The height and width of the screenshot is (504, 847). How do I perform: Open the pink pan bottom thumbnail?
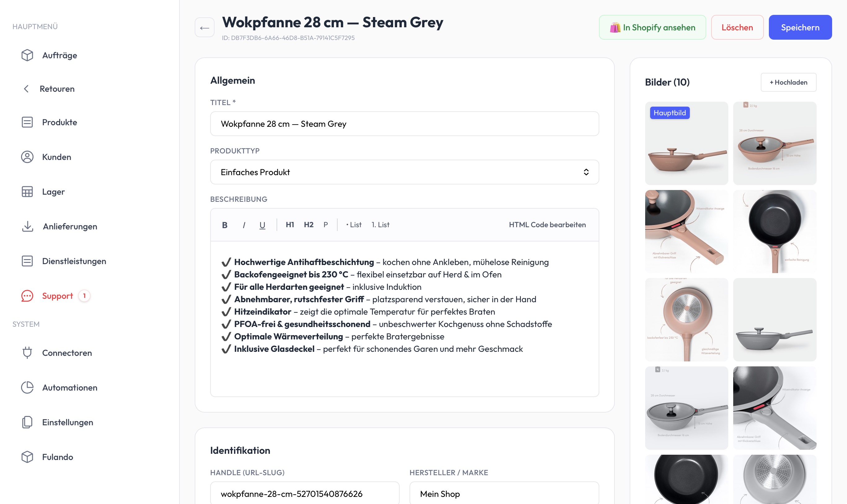point(686,320)
